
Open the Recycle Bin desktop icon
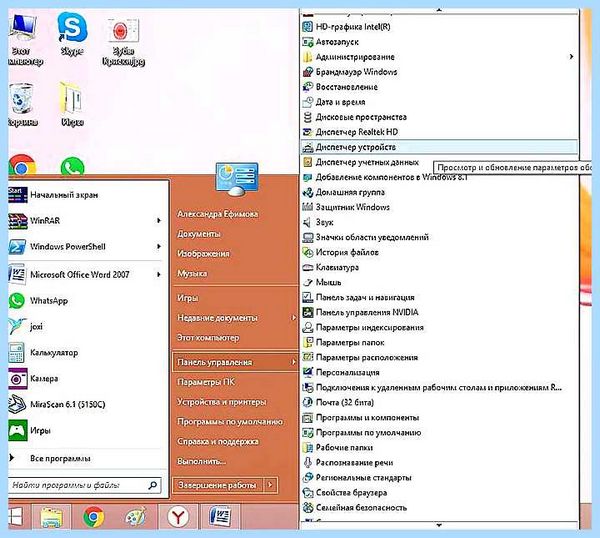[x=21, y=104]
